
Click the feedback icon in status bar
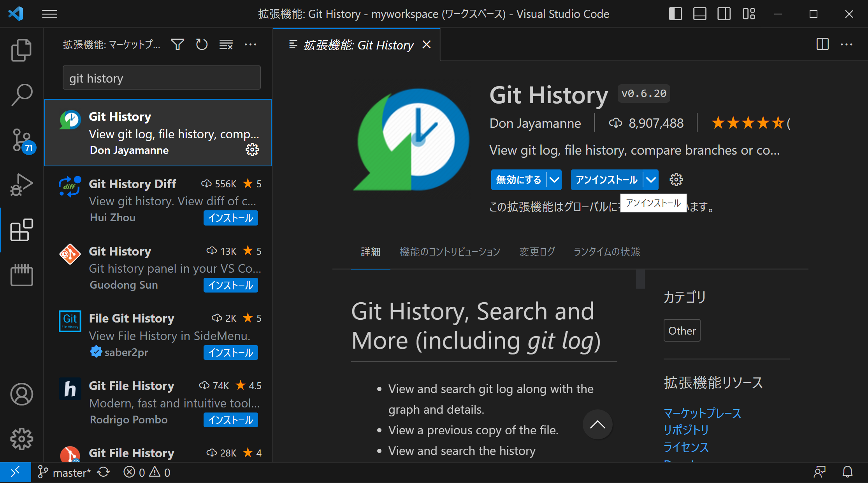(x=820, y=472)
